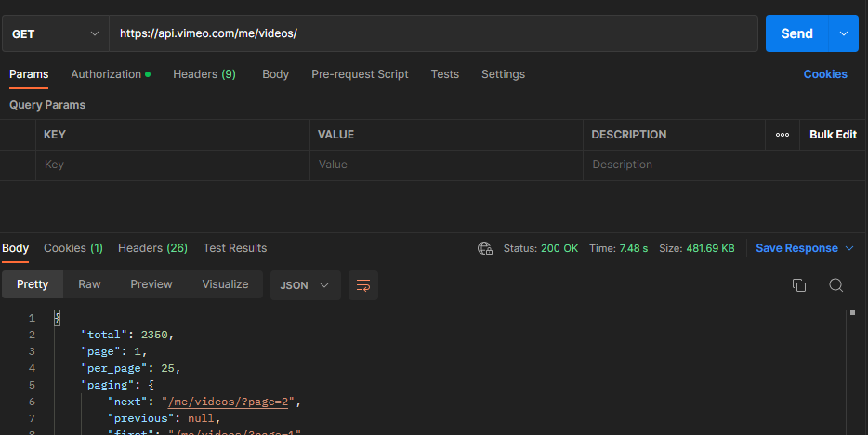Click the network globe lock icon
Screen dimensions: 868x435
click(x=485, y=248)
